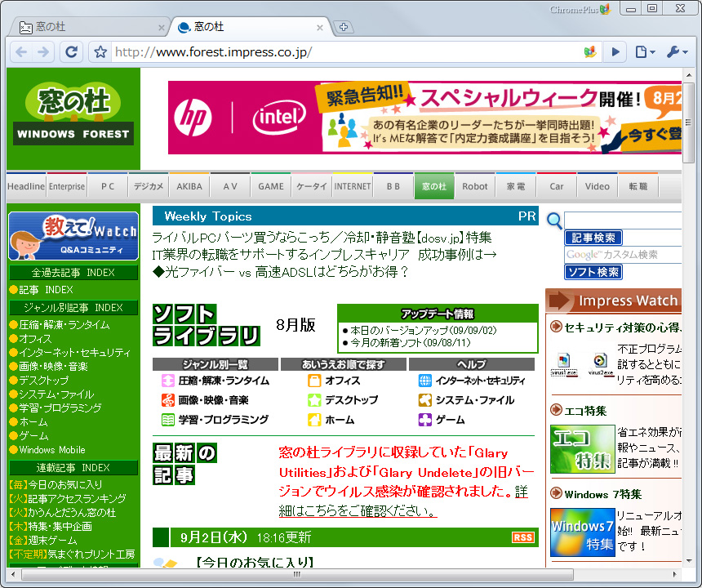Reload the page using the refresh icon
Image resolution: width=702 pixels, height=588 pixels.
tap(72, 51)
